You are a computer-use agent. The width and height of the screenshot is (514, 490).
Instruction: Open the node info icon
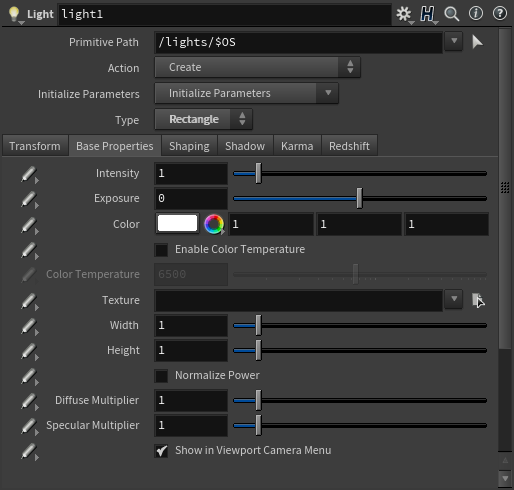[476, 14]
